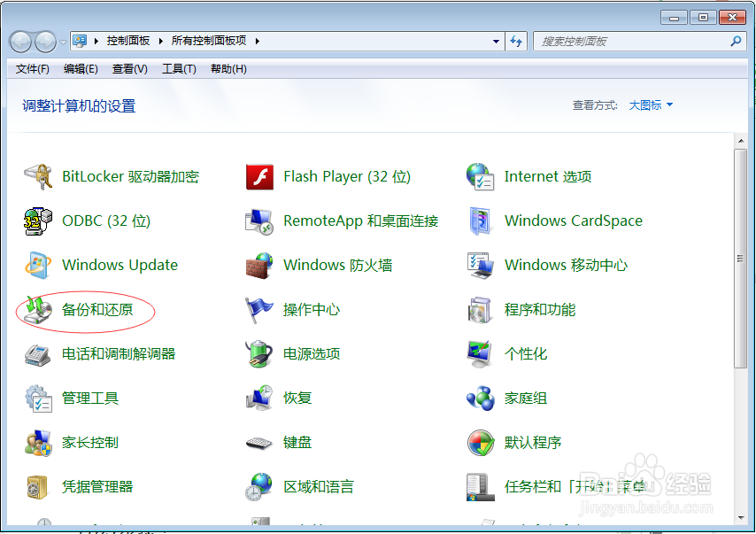Open the 工具(T) menu
The image size is (756, 534).
179,69
